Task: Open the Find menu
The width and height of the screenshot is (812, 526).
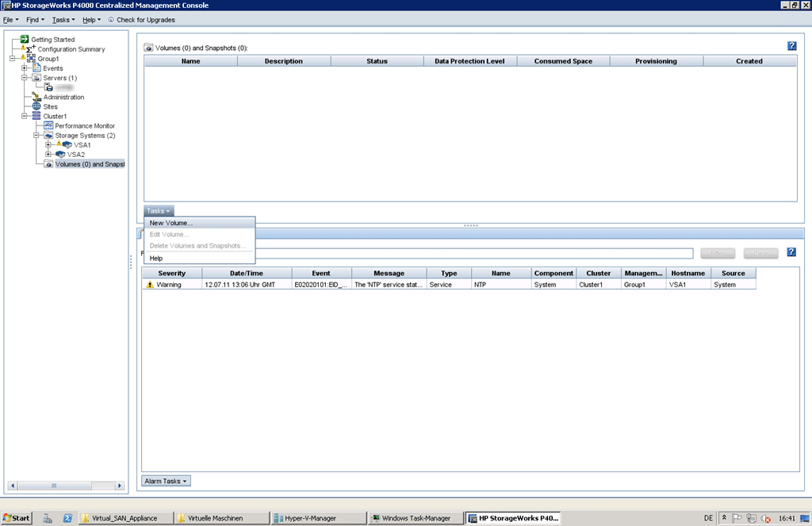Action: 35,20
